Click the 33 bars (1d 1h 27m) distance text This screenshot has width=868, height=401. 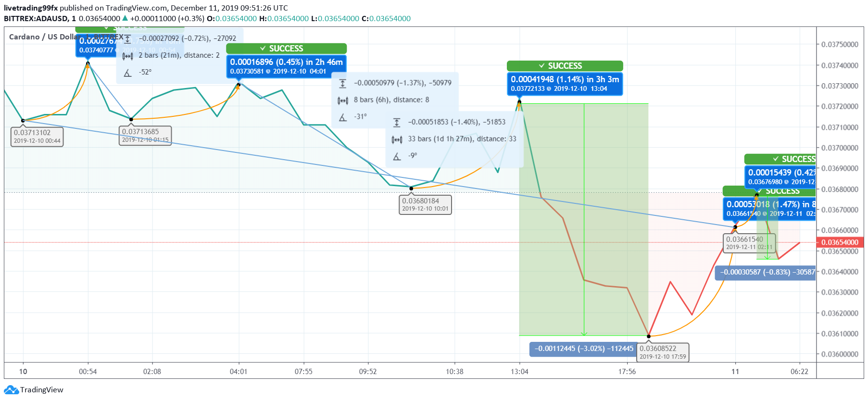click(462, 139)
